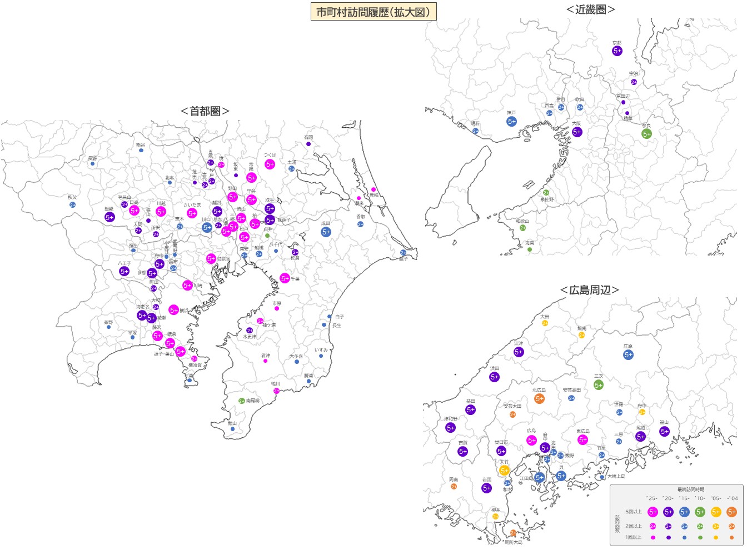
Task: Click the blue 庄原 5+ marker
Action: coord(628,355)
